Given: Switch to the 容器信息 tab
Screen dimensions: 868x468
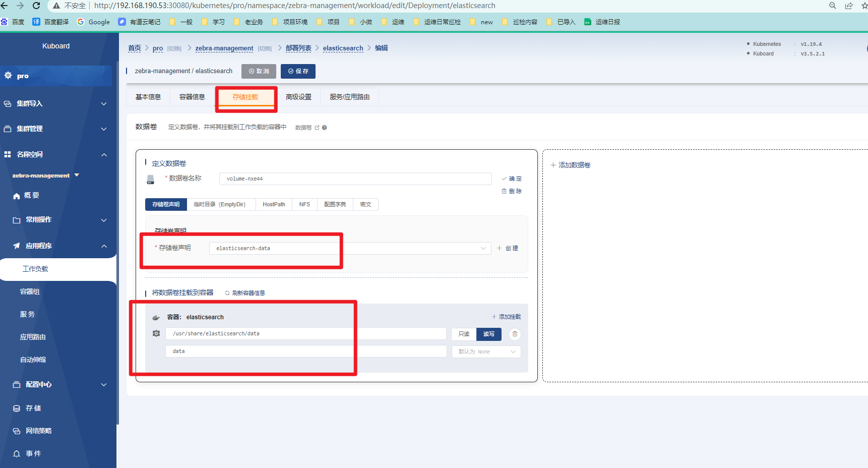Looking at the screenshot, I should click(192, 97).
